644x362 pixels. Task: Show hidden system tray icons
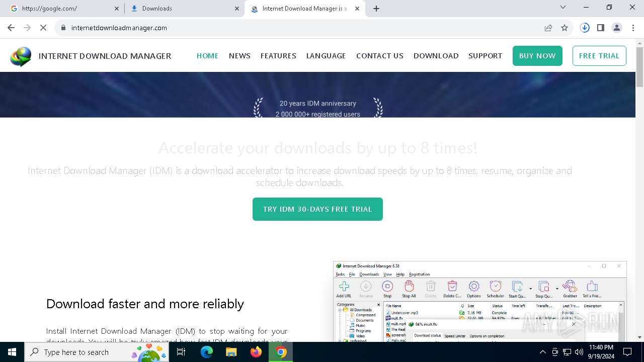coord(542,352)
